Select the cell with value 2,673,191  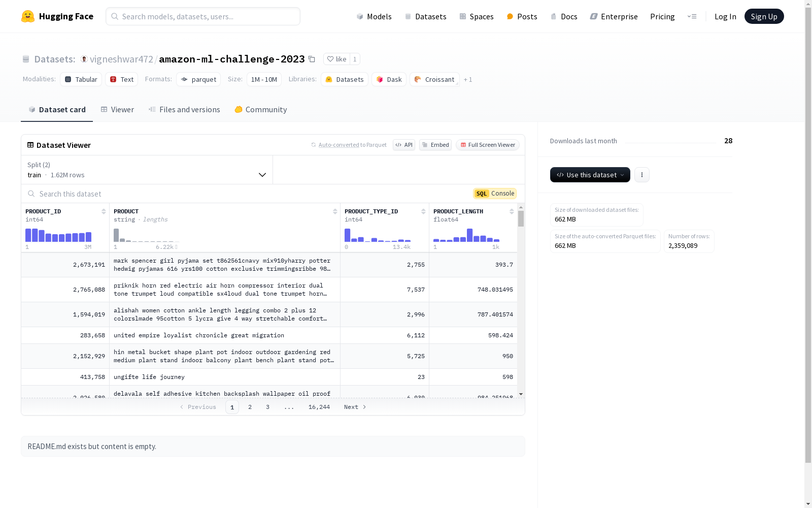[x=65, y=265]
